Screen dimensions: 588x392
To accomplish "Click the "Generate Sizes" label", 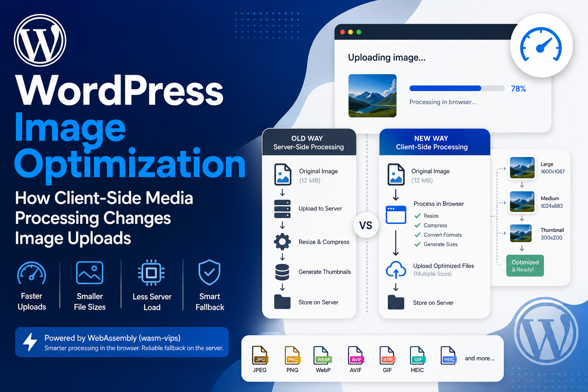I will pyautogui.click(x=441, y=244).
